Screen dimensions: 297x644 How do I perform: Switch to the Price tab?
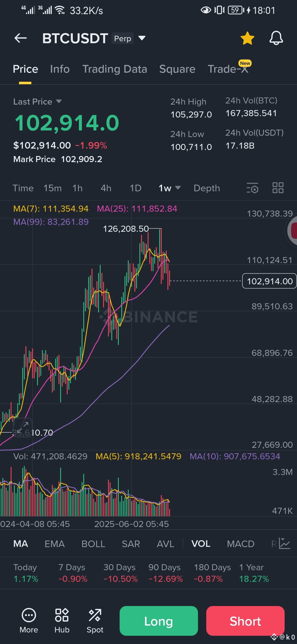[25, 69]
